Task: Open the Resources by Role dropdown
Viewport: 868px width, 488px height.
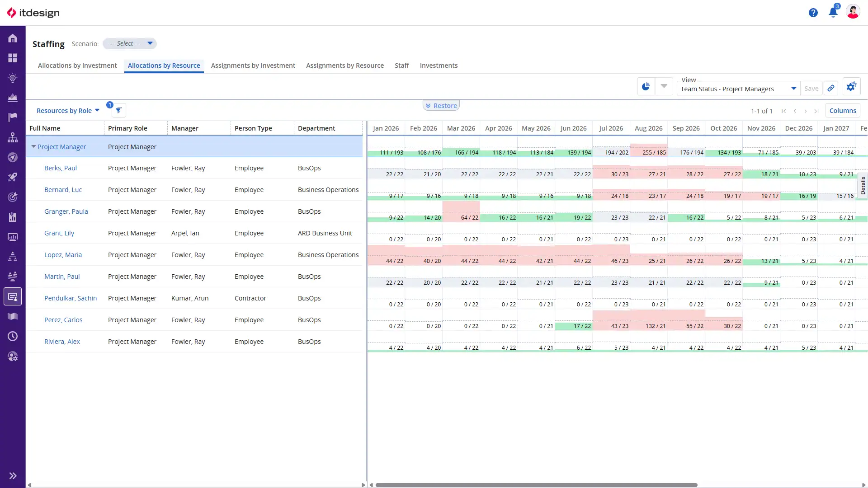Action: pos(68,111)
